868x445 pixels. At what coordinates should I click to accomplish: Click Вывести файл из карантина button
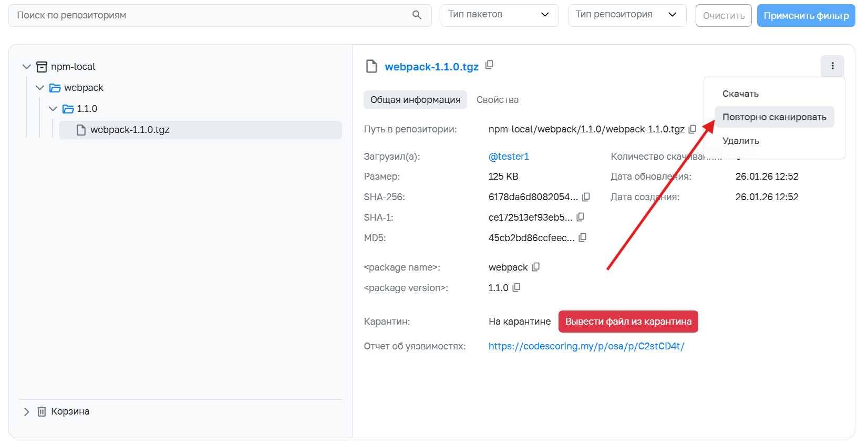(x=628, y=322)
